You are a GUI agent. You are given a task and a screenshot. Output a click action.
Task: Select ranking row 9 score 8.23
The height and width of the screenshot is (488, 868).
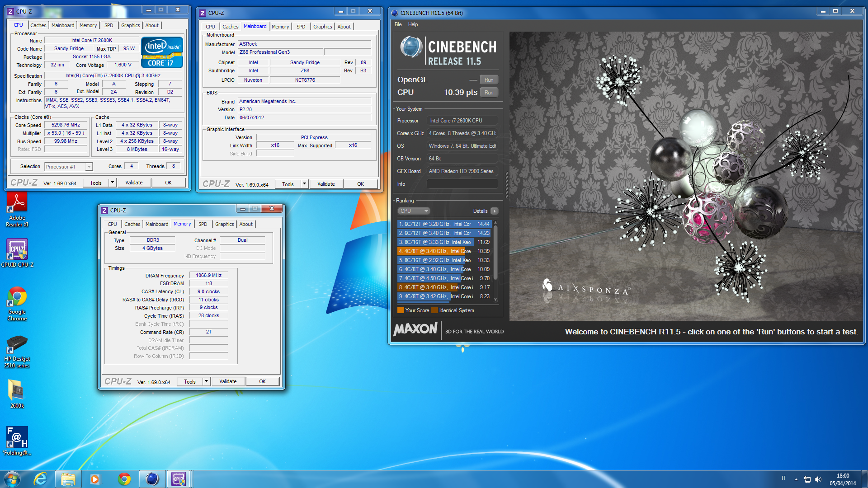pos(444,296)
